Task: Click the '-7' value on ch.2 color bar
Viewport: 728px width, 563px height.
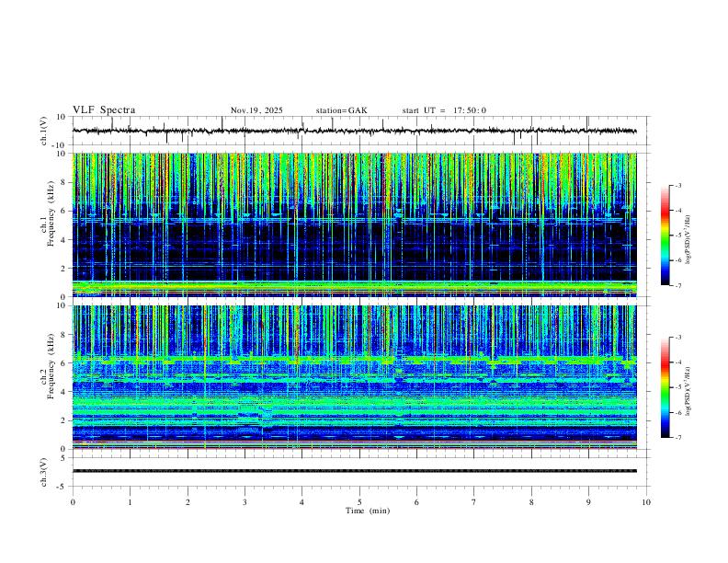Action: pos(677,437)
